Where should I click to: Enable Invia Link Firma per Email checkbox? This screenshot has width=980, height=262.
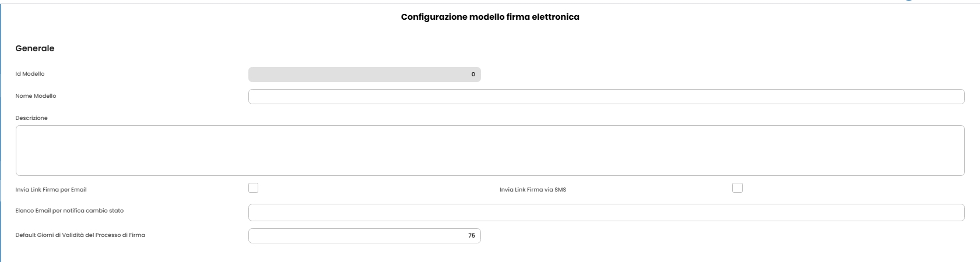click(253, 188)
